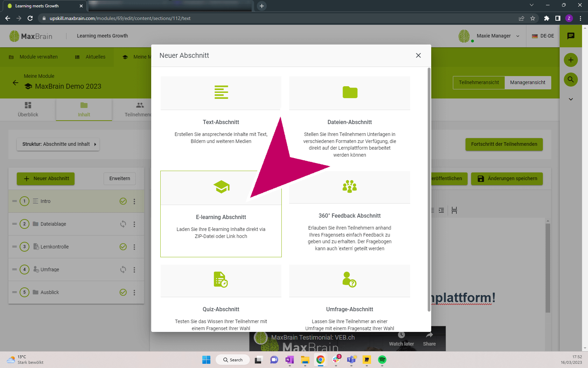This screenshot has width=588, height=368.
Task: Open the browser three-dot menu
Action: (x=580, y=18)
